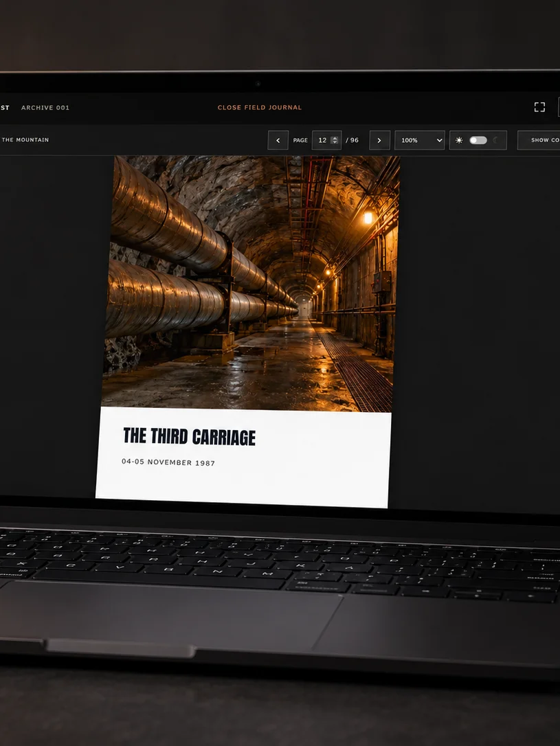Open the 100% zoom dropdown

(420, 140)
